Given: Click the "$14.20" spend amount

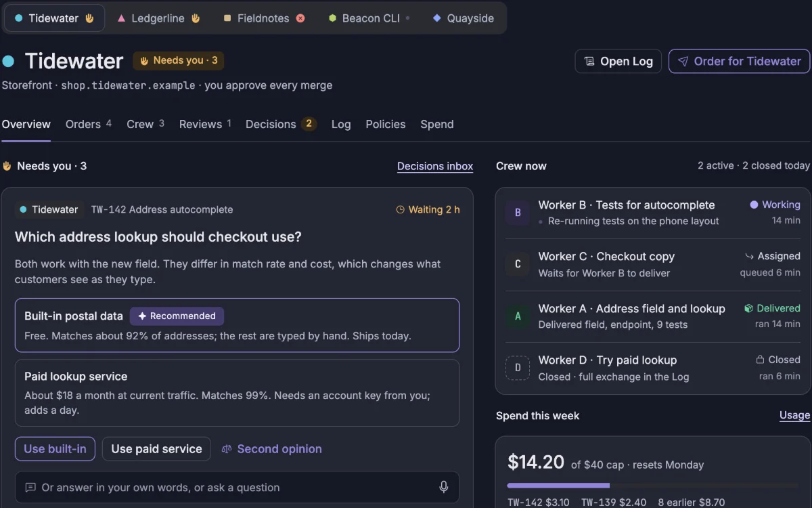Looking at the screenshot, I should [536, 462].
